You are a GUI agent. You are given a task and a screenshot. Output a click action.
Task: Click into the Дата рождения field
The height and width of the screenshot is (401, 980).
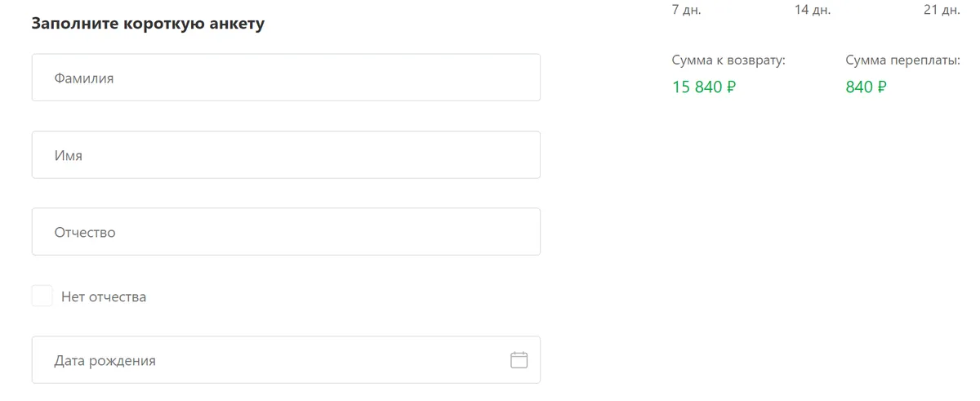point(286,359)
